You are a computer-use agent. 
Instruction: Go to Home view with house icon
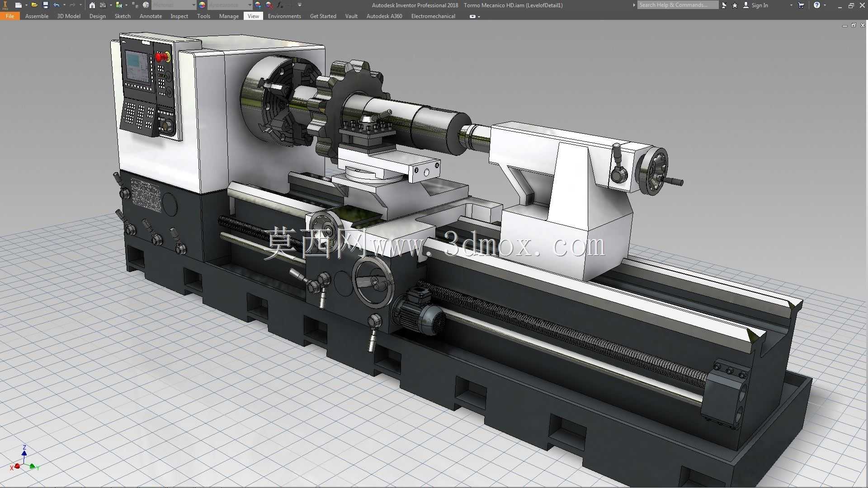(92, 5)
